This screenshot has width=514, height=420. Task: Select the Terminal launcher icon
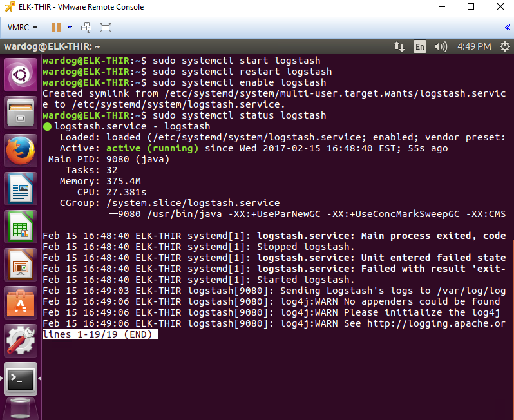click(21, 379)
